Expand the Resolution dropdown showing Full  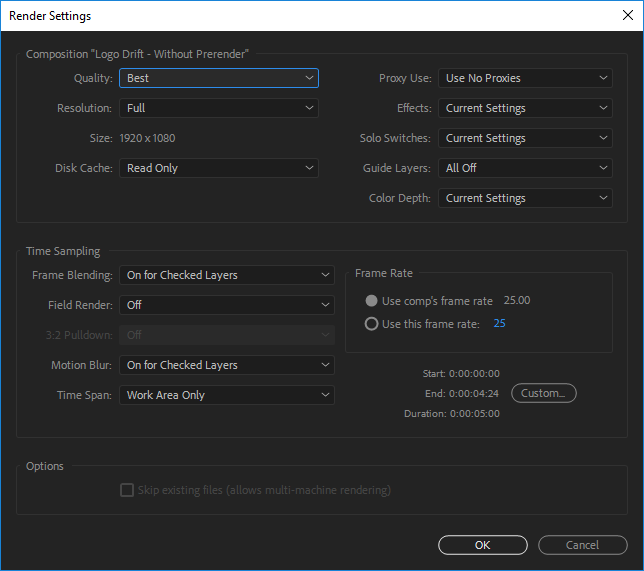tap(218, 108)
